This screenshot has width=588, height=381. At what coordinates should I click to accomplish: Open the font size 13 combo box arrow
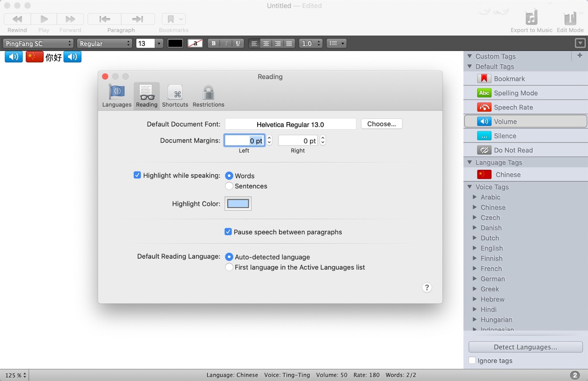click(x=159, y=43)
